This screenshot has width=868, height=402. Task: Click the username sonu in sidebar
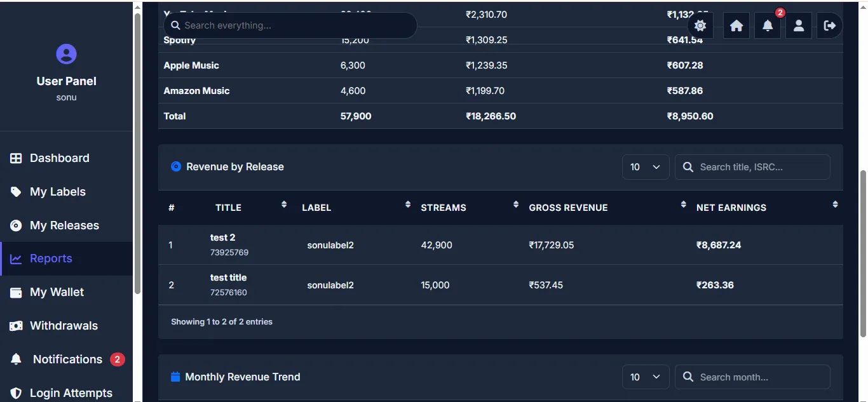click(x=66, y=98)
